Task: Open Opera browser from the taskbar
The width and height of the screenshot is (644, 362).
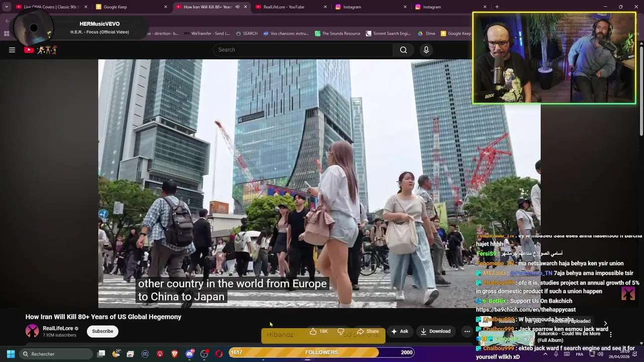Action: click(219, 354)
